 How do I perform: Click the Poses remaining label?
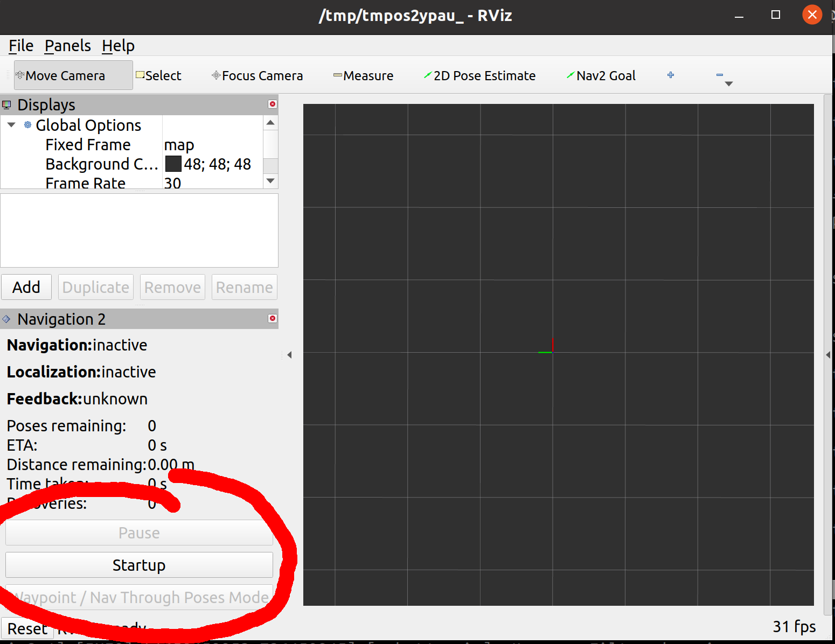point(66,425)
